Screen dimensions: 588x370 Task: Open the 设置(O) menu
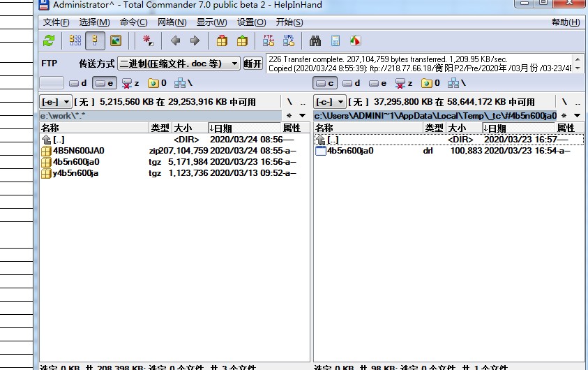[x=251, y=22]
